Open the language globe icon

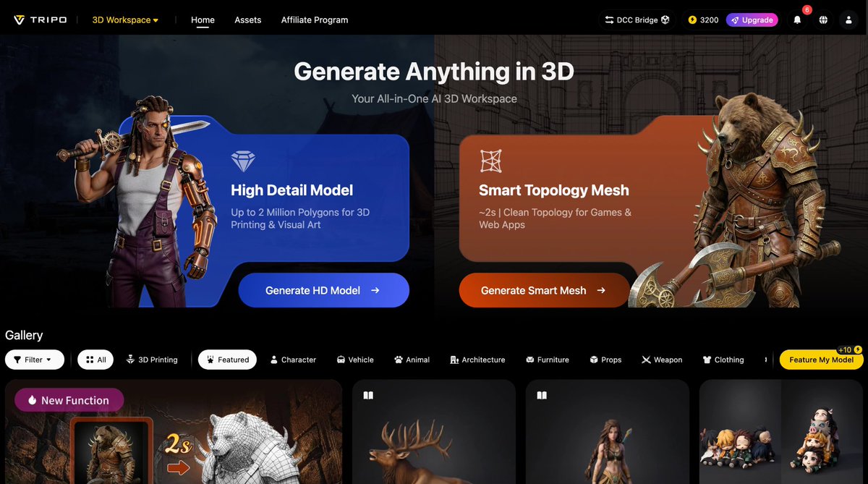tap(823, 20)
